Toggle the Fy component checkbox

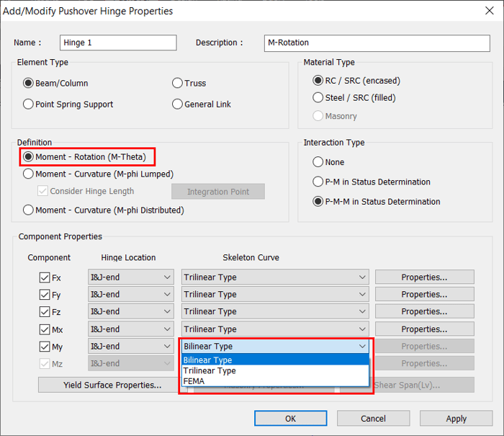(x=45, y=295)
